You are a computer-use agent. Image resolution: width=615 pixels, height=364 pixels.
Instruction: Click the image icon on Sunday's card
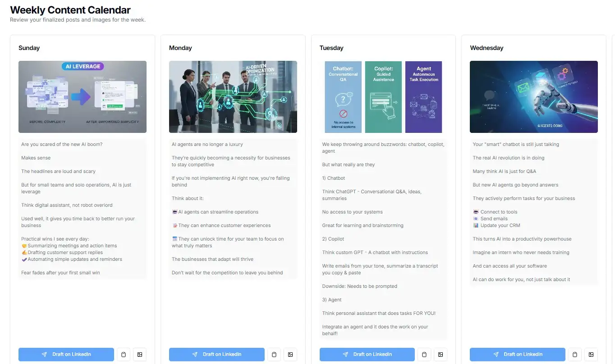(140, 355)
